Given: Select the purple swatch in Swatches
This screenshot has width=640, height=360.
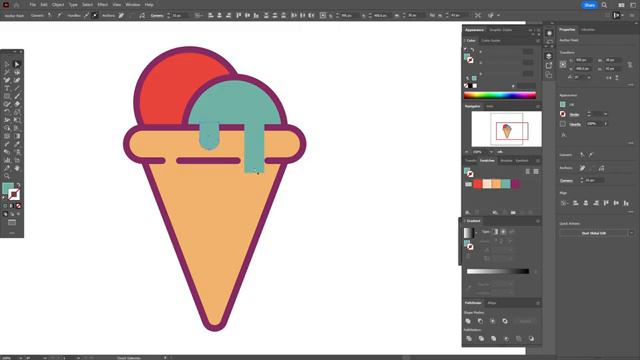Looking at the screenshot, I should [516, 184].
